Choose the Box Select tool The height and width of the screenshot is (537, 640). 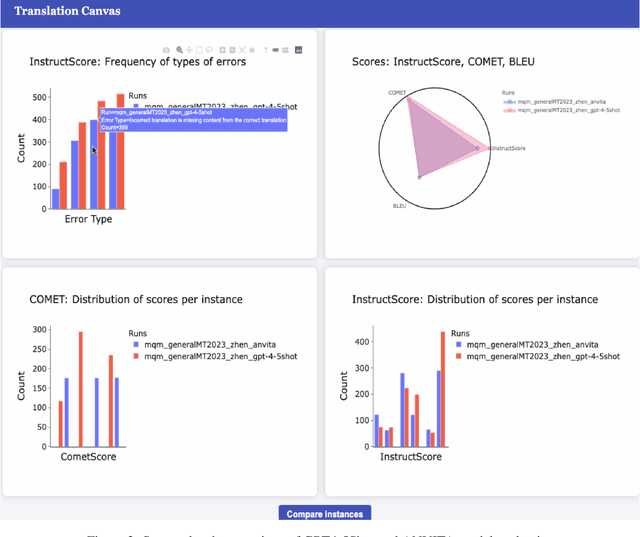pyautogui.click(x=199, y=49)
